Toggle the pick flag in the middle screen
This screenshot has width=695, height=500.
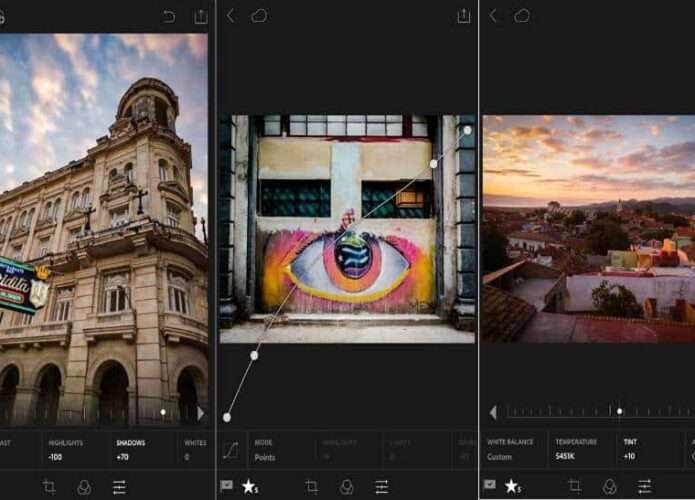[226, 485]
